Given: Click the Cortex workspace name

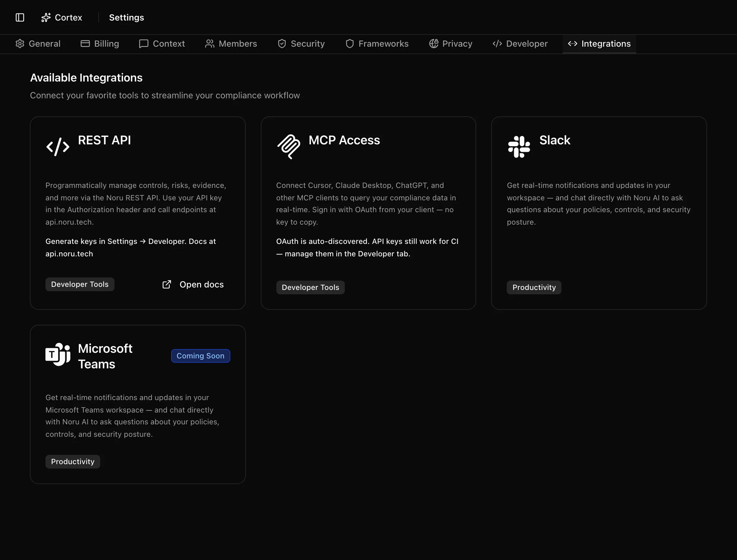Looking at the screenshot, I should pos(68,17).
